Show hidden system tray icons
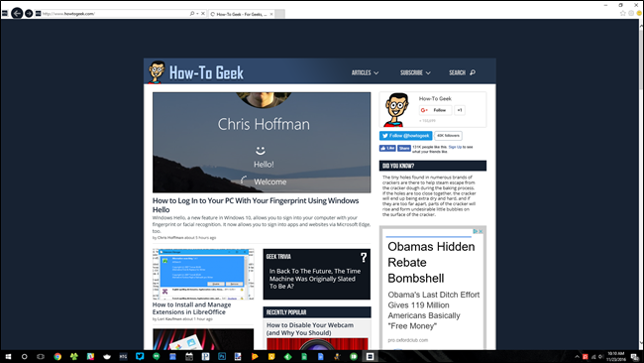 (577, 356)
